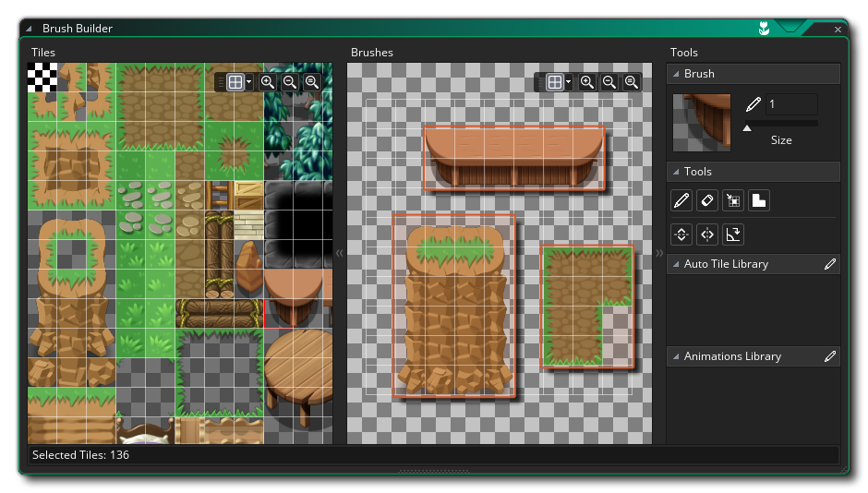The width and height of the screenshot is (868, 493).
Task: Flip the brush vertically
Action: coord(681,234)
